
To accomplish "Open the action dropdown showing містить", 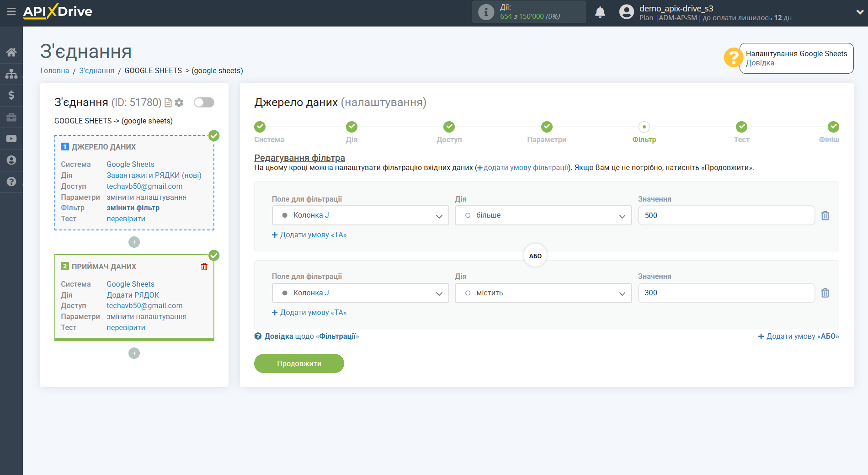I will pyautogui.click(x=543, y=293).
